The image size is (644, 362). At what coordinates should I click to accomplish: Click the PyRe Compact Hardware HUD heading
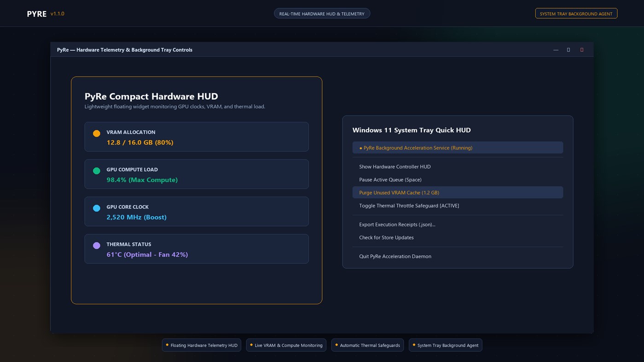pos(151,96)
